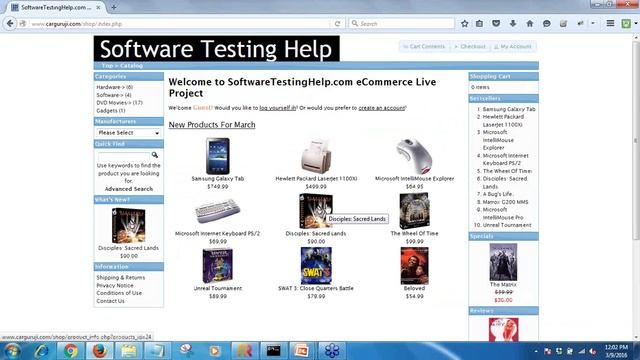
Task: Open the Firefox hamburger menu
Action: click(x=610, y=24)
